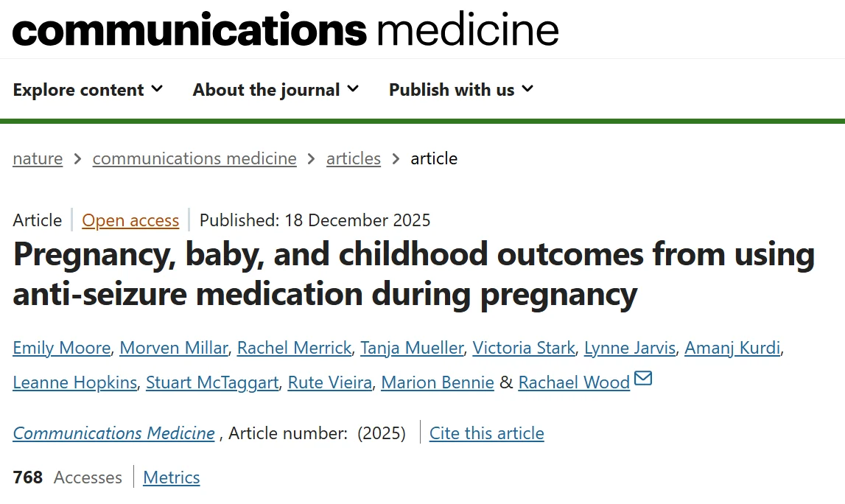Screen dimensions: 845x504
Task: Click the Communications Medicine journal logo
Action: click(286, 29)
